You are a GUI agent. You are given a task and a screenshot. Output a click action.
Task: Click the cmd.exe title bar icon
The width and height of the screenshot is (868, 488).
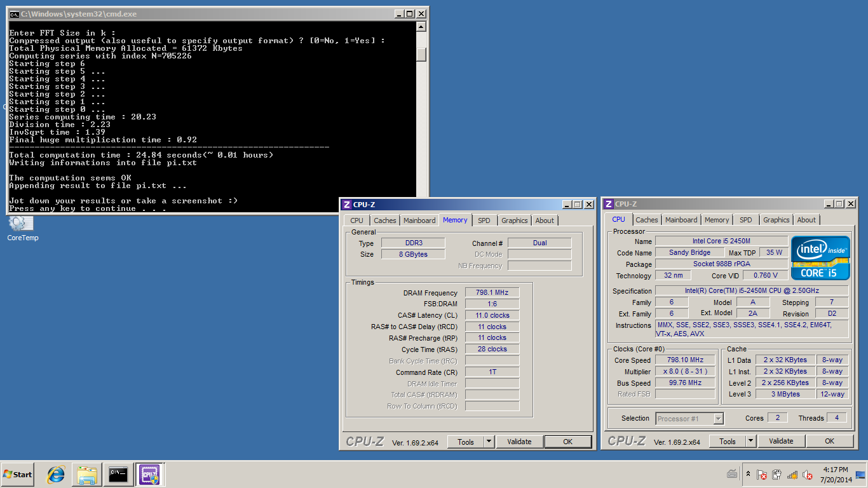coord(14,14)
